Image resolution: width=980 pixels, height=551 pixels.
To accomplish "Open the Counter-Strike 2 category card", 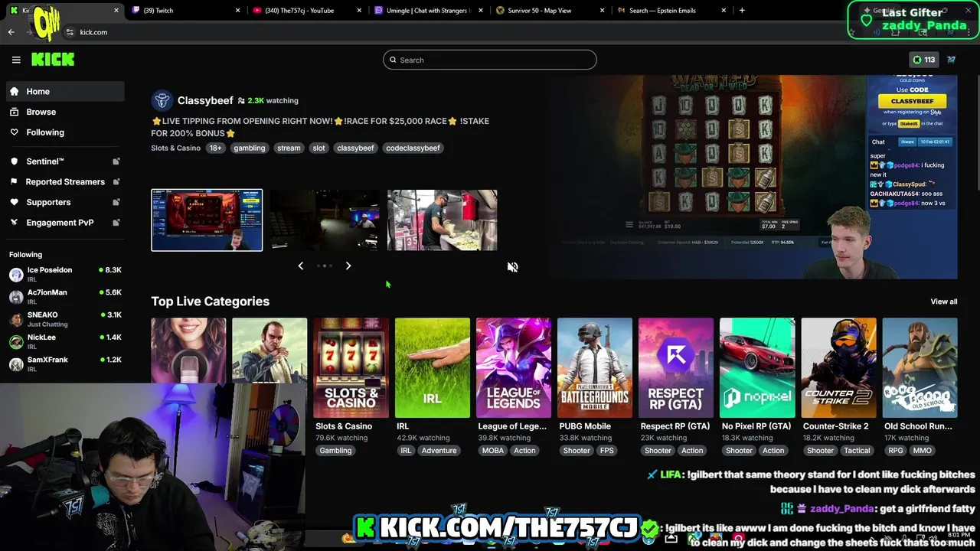I will click(x=838, y=368).
